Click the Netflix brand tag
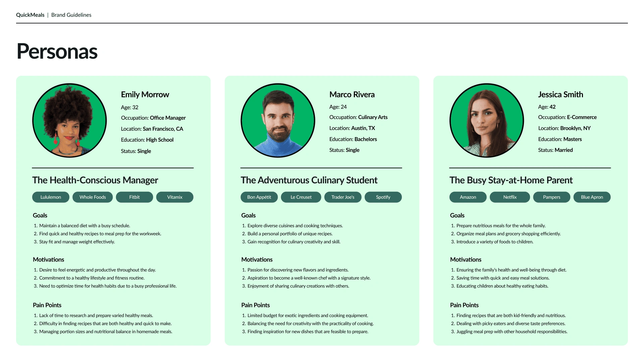This screenshot has height=362, width=644. click(x=509, y=197)
